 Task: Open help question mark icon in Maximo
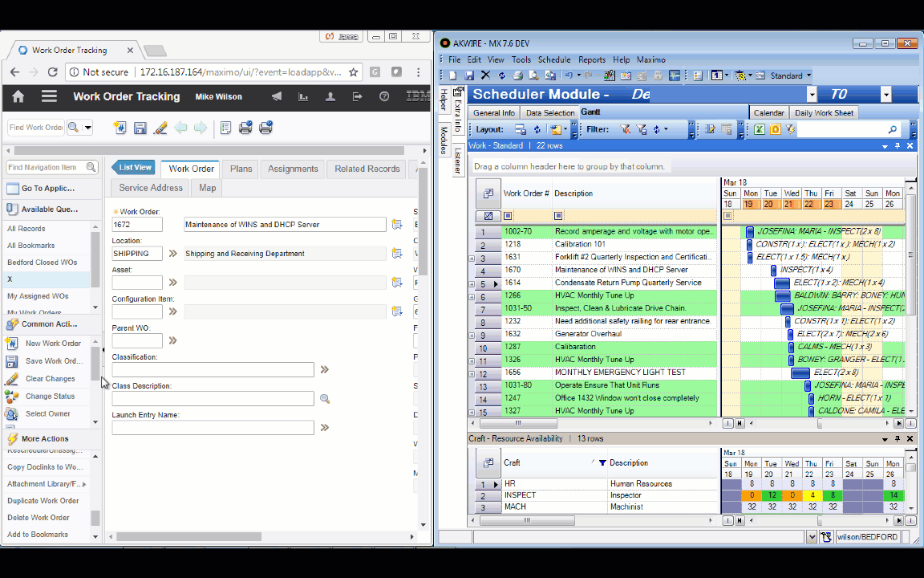[384, 96]
